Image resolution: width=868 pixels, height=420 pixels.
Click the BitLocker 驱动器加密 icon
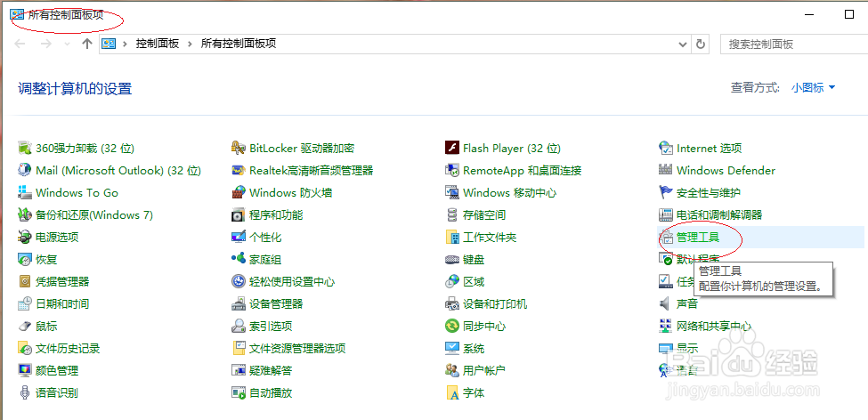(x=239, y=149)
